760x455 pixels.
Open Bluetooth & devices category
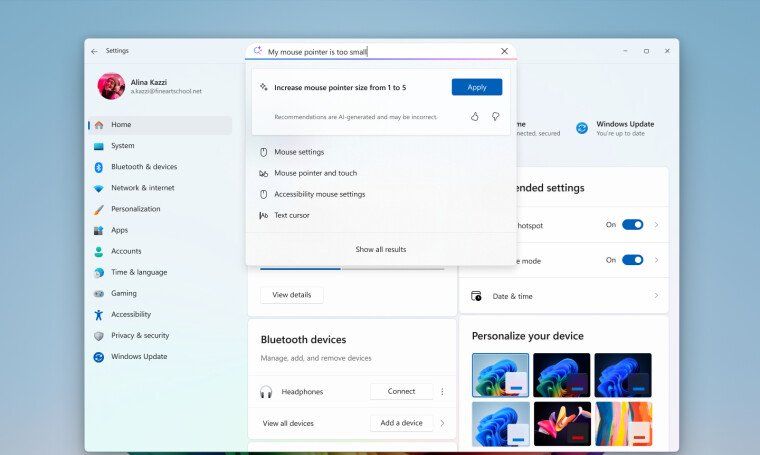point(160,167)
